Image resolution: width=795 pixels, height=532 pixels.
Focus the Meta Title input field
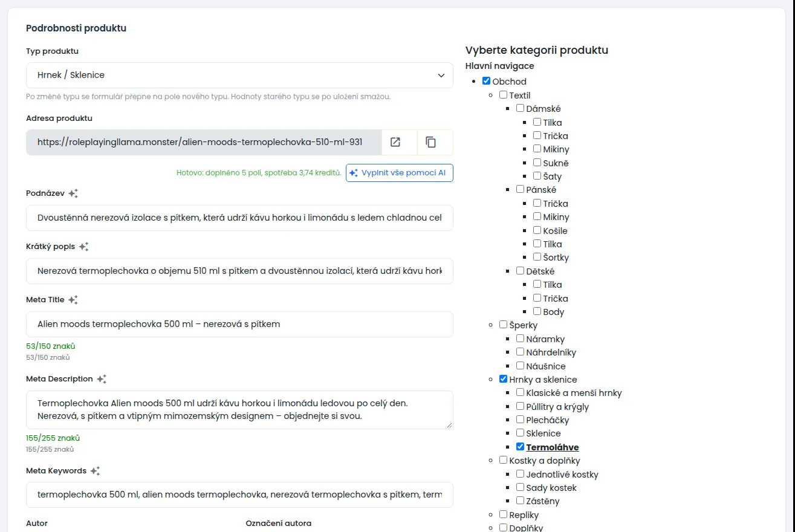coord(239,324)
